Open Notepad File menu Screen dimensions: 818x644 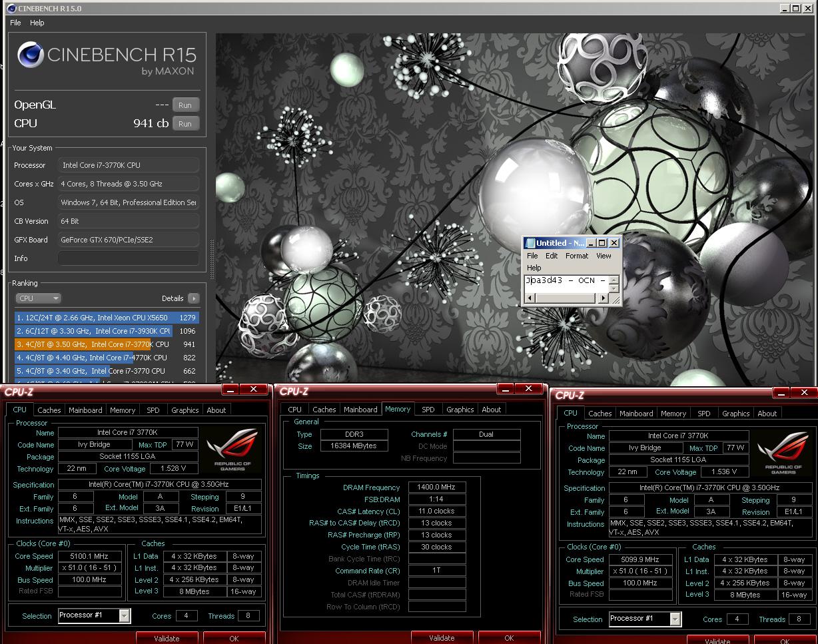point(532,256)
